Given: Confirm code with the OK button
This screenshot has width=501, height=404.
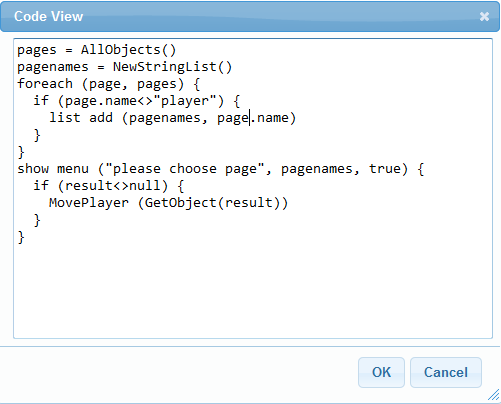Looking at the screenshot, I should pyautogui.click(x=381, y=372).
